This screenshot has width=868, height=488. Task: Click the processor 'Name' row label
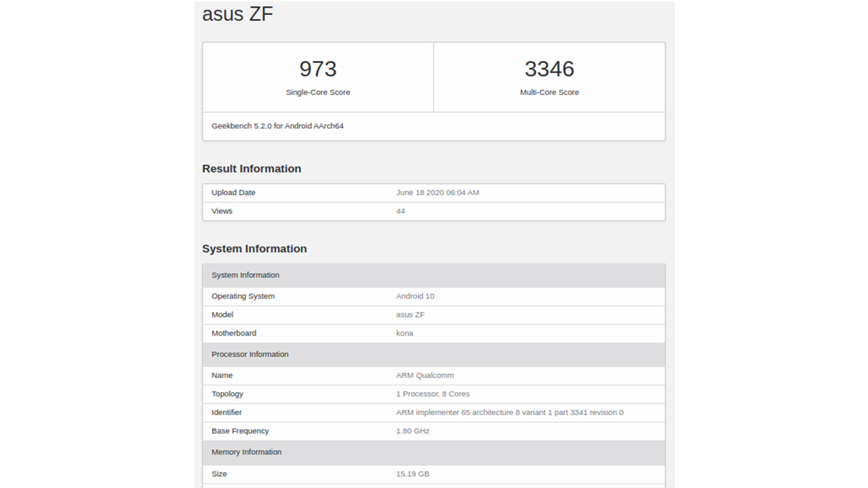(x=222, y=375)
